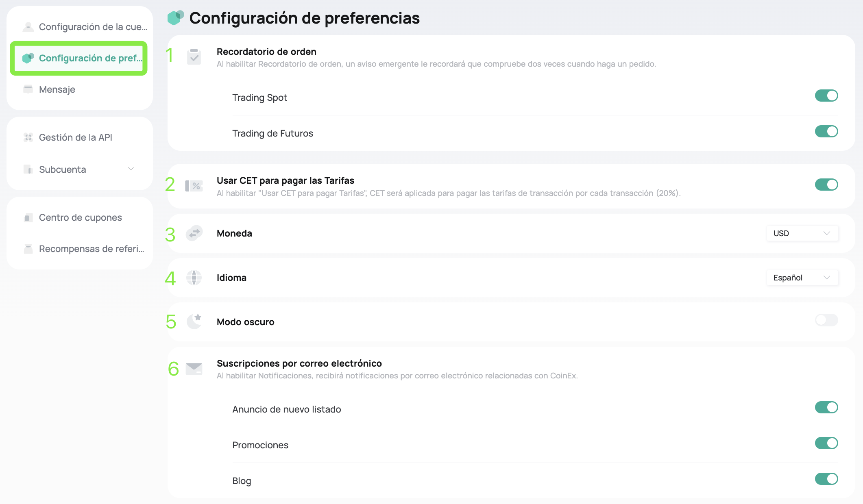Enable the Modo oscuro switch
This screenshot has height=504, width=863.
pos(826,320)
